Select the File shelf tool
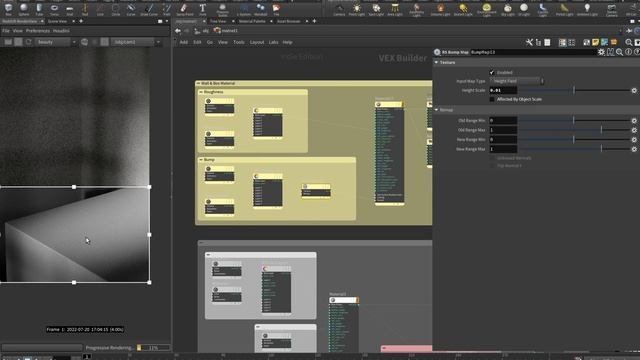The width and height of the screenshot is (640, 360). coord(276,9)
